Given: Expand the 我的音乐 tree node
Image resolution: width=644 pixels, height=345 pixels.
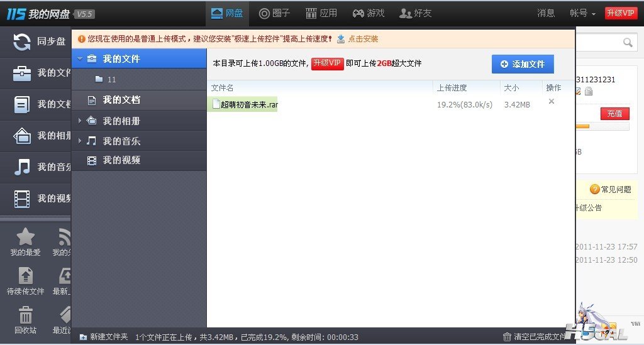Looking at the screenshot, I should [x=79, y=141].
